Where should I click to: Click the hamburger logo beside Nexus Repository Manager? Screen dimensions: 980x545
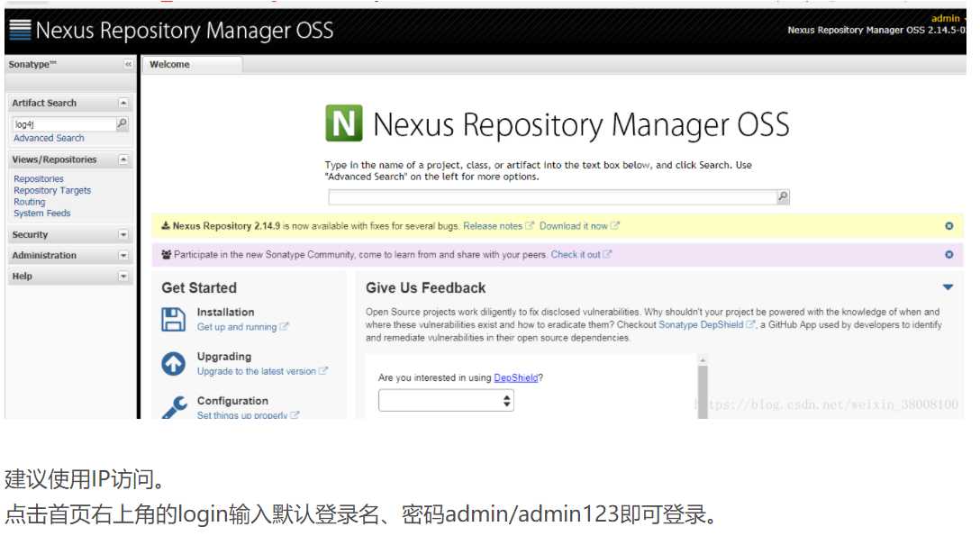20,30
